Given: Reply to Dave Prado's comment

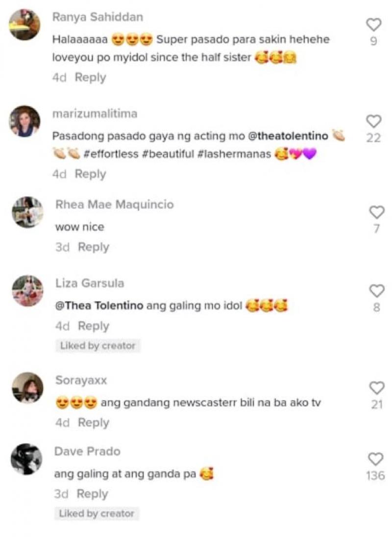Looking at the screenshot, I should 92,494.
